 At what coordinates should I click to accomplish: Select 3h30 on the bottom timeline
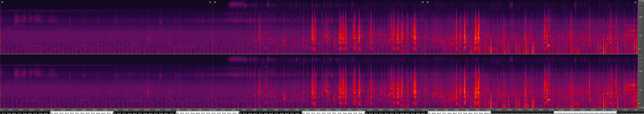(x=83, y=113)
